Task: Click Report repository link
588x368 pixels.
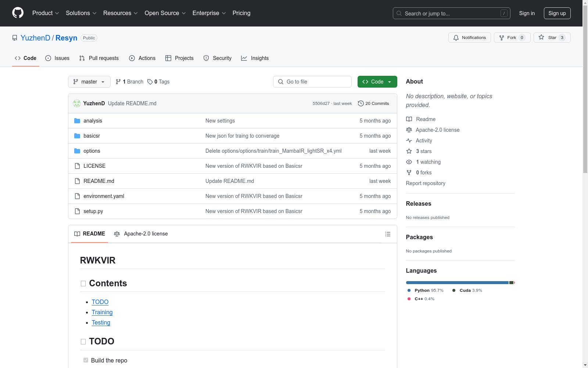Action: (x=426, y=183)
